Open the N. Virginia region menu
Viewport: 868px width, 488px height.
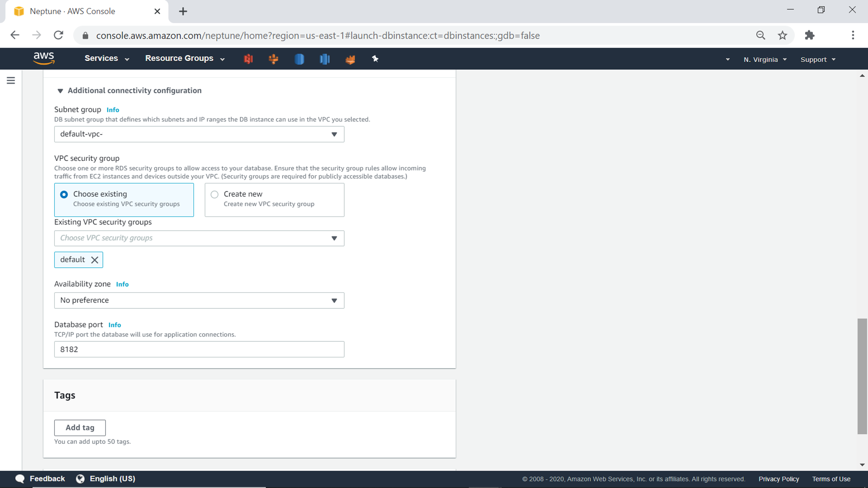click(765, 59)
